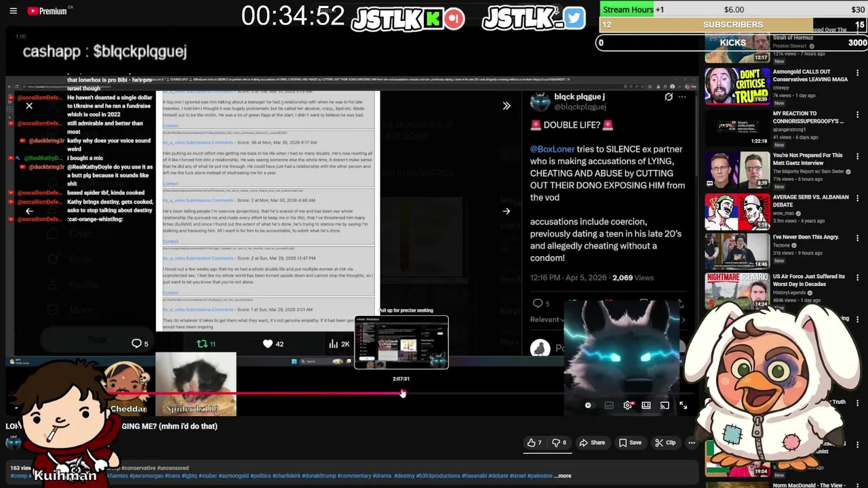Open menu for Asmongold CALLS OUT video
This screenshot has width=868, height=488.
tap(857, 72)
